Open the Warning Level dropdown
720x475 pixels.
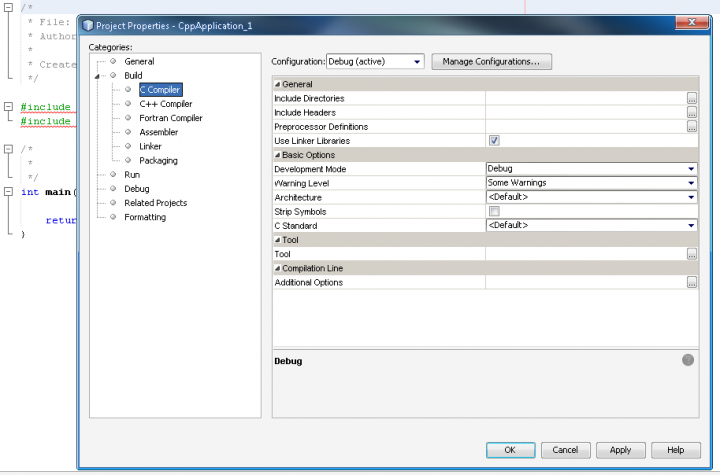(591, 183)
